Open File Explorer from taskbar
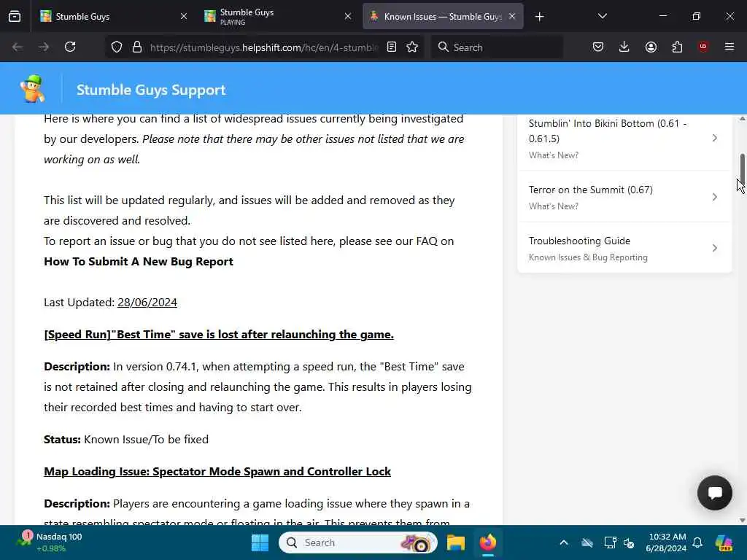Screen dimensions: 747x560 click(x=456, y=542)
